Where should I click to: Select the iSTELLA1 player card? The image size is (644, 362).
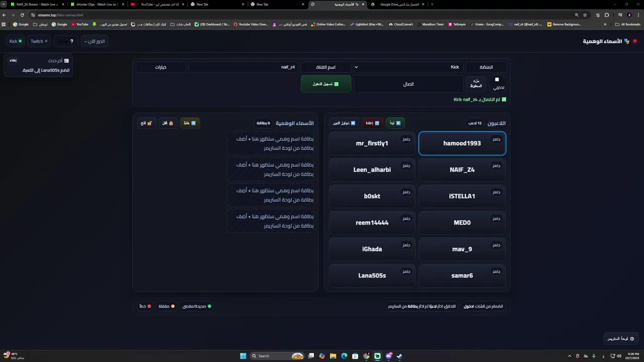coord(462,196)
